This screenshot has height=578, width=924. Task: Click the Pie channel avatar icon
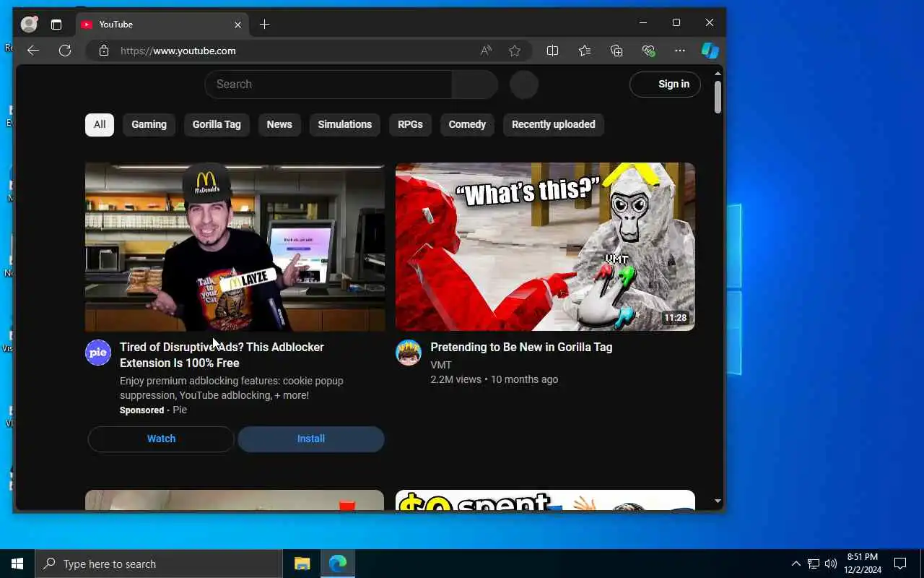[x=98, y=353]
